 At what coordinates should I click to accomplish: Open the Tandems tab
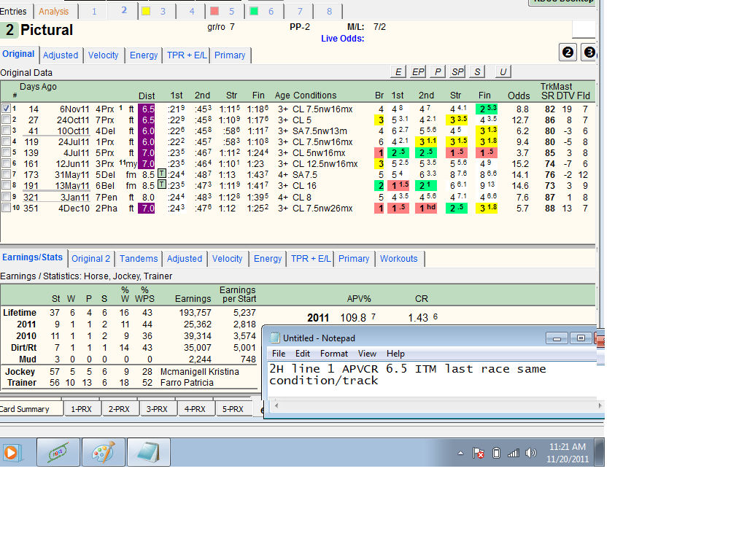pos(139,259)
